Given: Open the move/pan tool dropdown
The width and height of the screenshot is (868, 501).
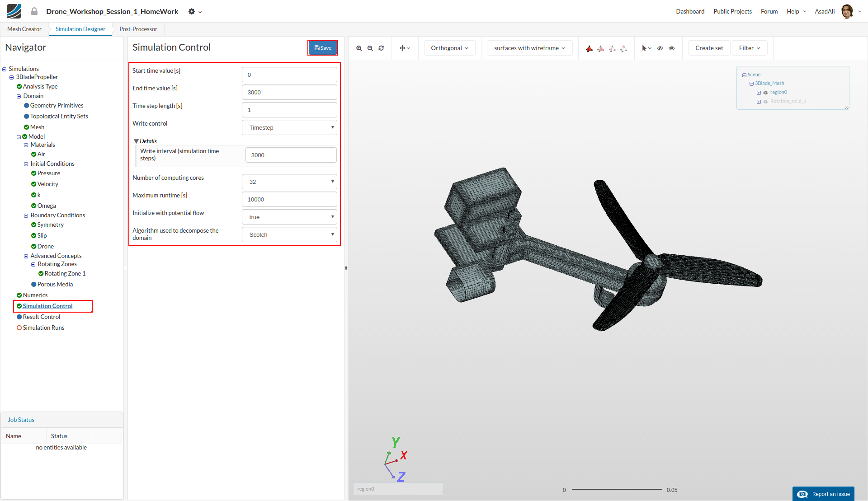Looking at the screenshot, I should (x=405, y=48).
